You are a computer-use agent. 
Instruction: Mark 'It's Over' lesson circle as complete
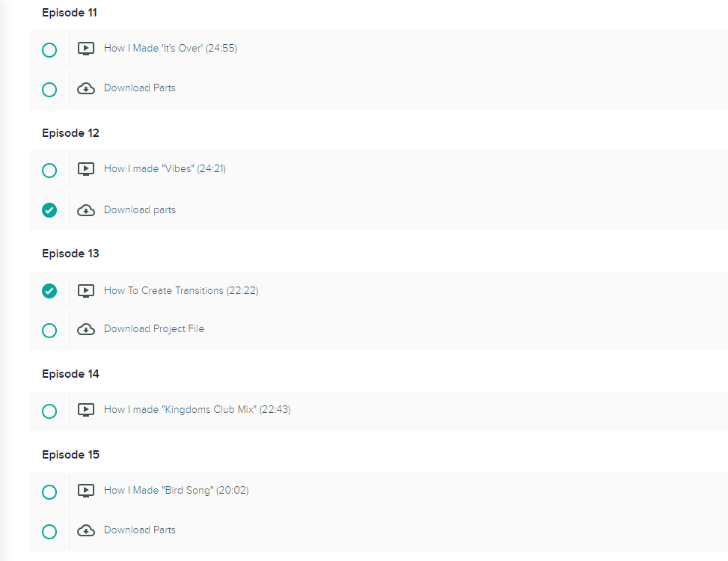49,49
